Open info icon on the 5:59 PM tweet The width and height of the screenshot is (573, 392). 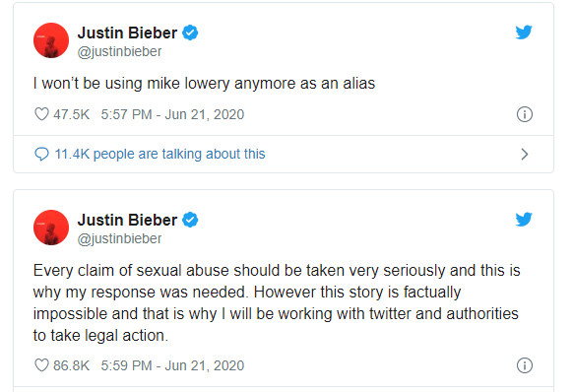coord(525,365)
